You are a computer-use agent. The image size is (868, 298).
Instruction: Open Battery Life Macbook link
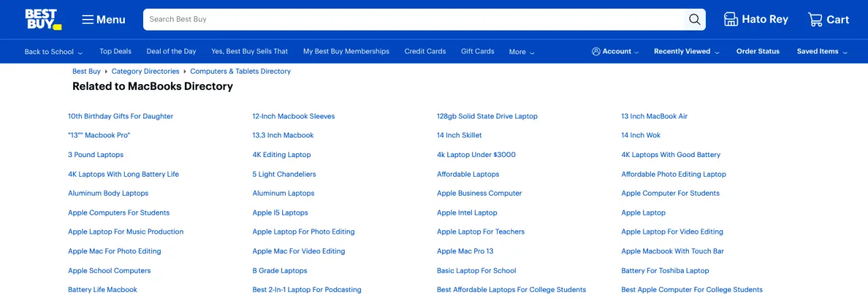(x=102, y=291)
